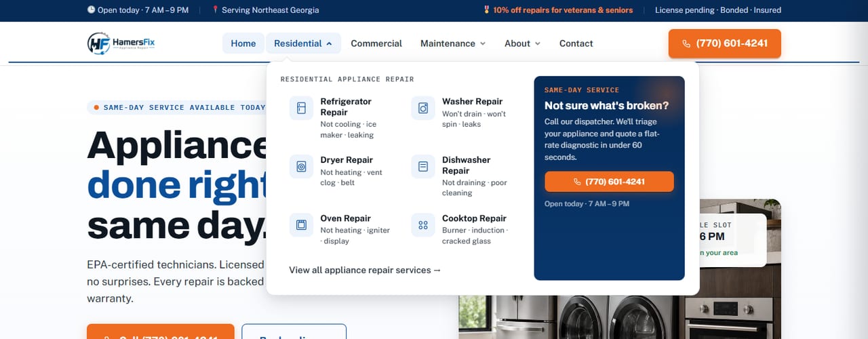Screen dimensions: 868x339
Task: Go to the Home page
Action: 243,43
